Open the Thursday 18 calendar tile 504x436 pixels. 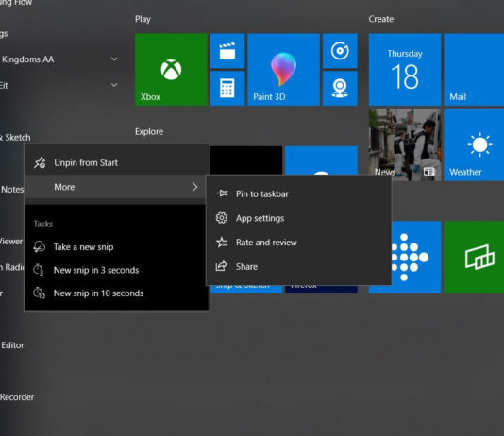pos(405,70)
